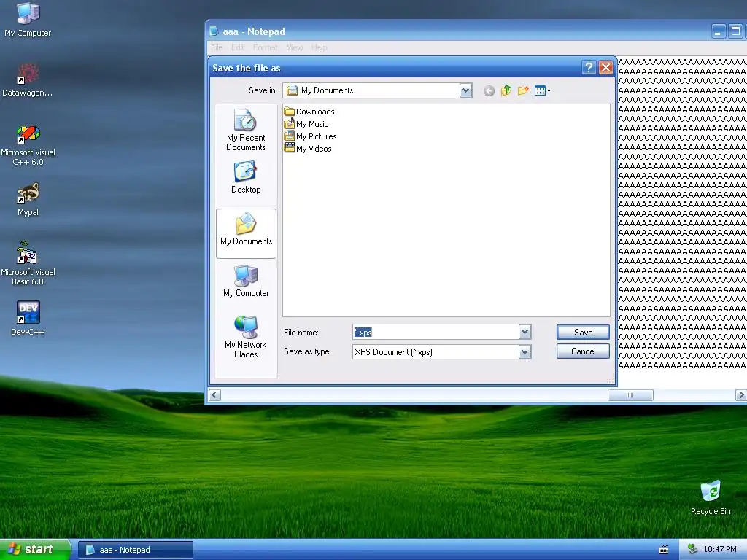Open the Edit menu in Notepad
The height and width of the screenshot is (560, 747).
[x=238, y=47]
